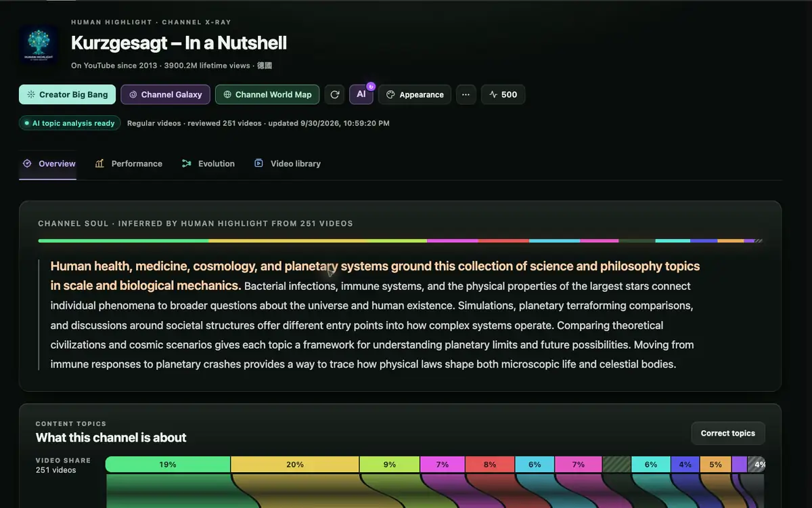Open the Video library tab
This screenshot has width=812, height=508.
point(288,164)
